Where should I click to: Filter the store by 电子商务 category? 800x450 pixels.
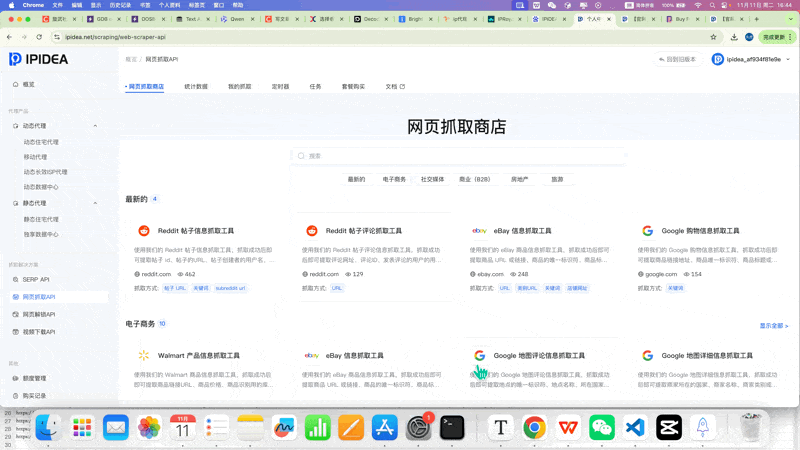click(x=394, y=179)
